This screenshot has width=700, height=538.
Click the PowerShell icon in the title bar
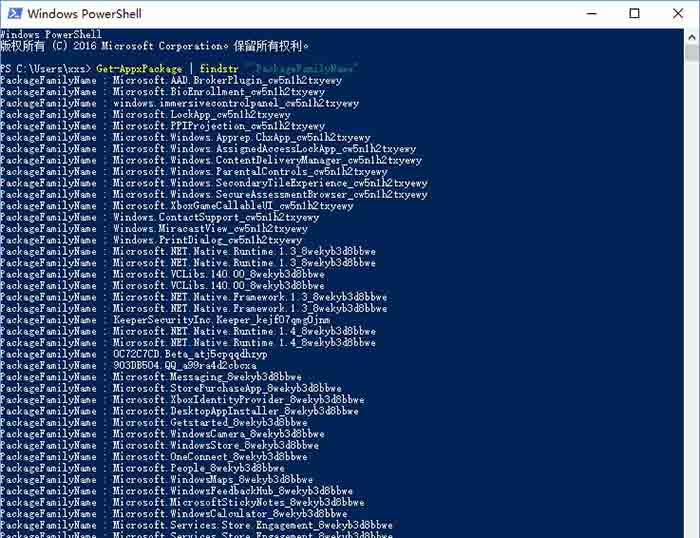click(x=12, y=14)
